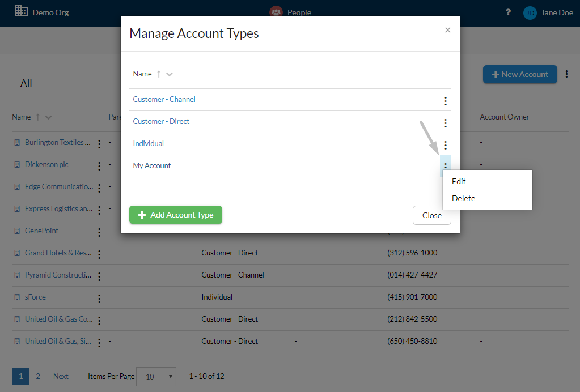The image size is (580, 392).
Task: Open kebab menu for Customer - Direct type
Action: (446, 123)
